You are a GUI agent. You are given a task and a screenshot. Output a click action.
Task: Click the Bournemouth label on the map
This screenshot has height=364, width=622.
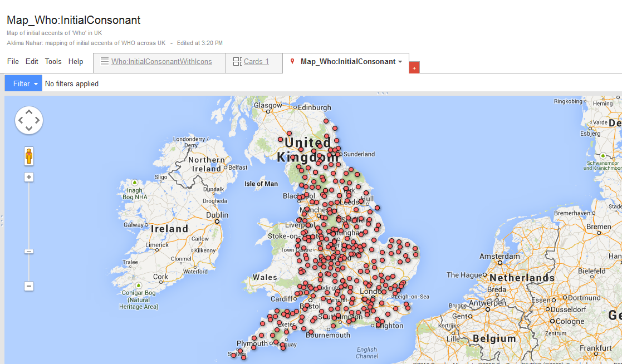pyautogui.click(x=328, y=335)
